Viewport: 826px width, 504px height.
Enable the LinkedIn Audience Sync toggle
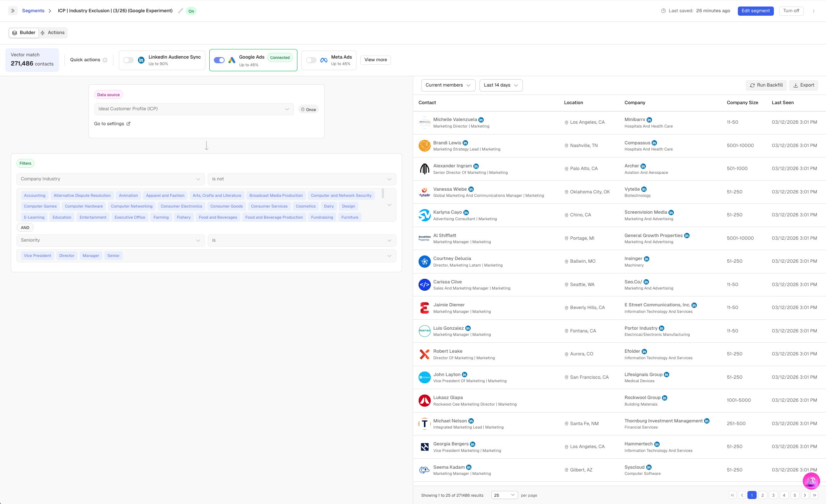pyautogui.click(x=128, y=60)
